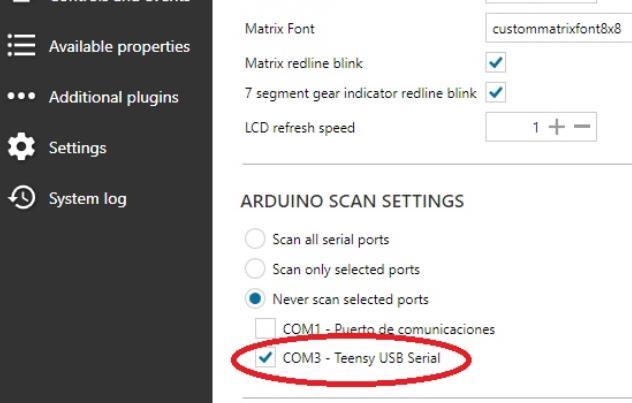
Task: Toggle the Matrix redline blink checkbox
Action: coord(495,63)
